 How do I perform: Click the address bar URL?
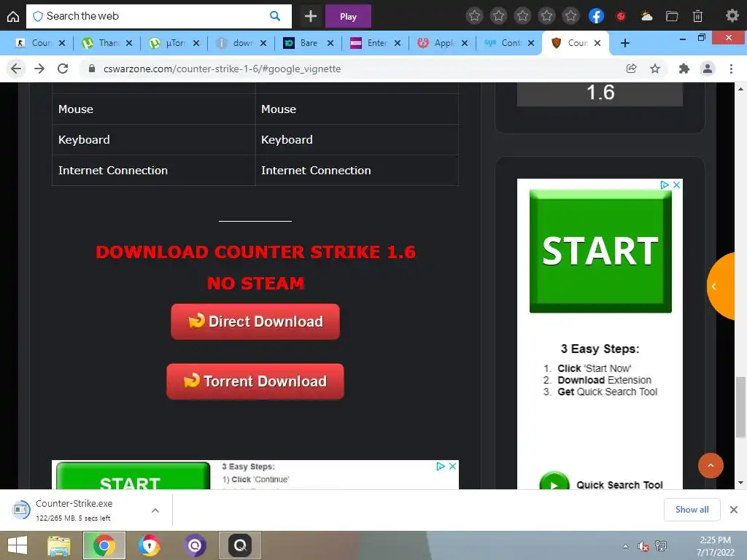[222, 69]
